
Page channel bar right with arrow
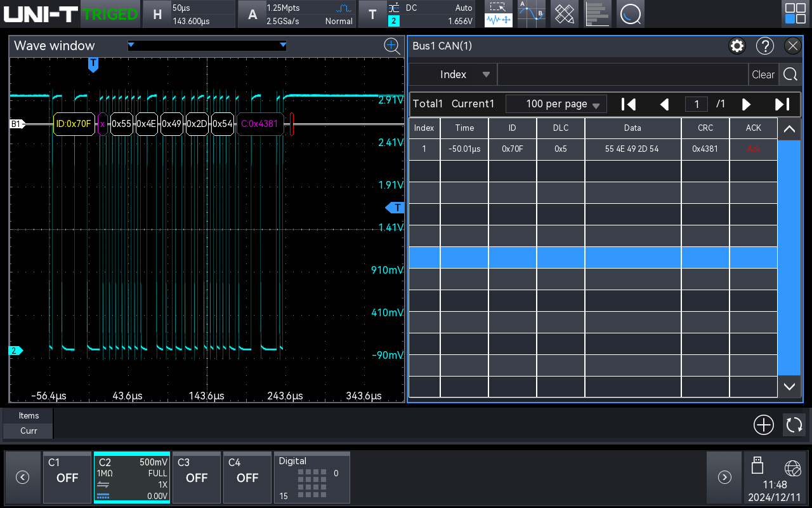(x=724, y=478)
